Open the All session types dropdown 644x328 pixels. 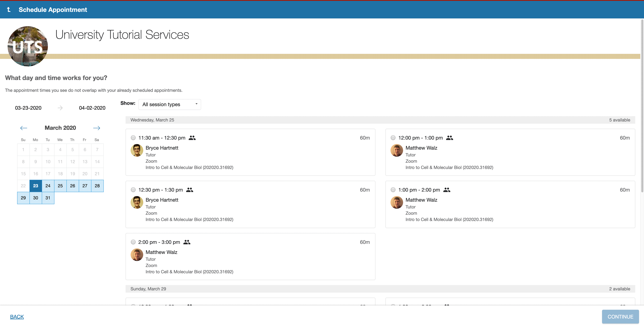[x=170, y=104]
